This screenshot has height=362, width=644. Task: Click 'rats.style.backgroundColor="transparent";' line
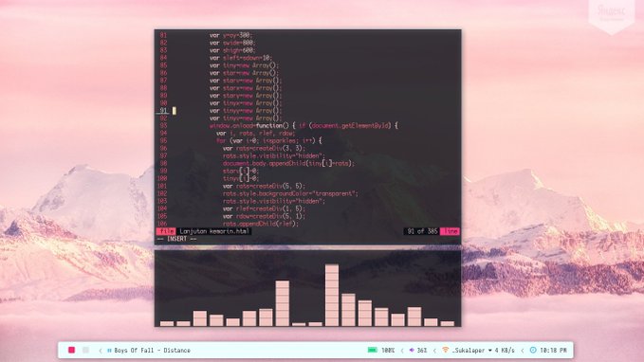pyautogui.click(x=290, y=193)
